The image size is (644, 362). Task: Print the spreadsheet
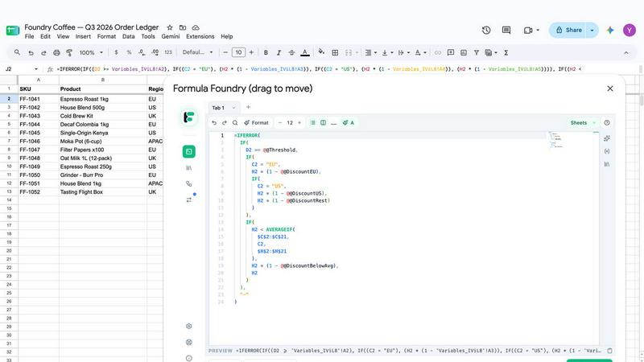56,52
